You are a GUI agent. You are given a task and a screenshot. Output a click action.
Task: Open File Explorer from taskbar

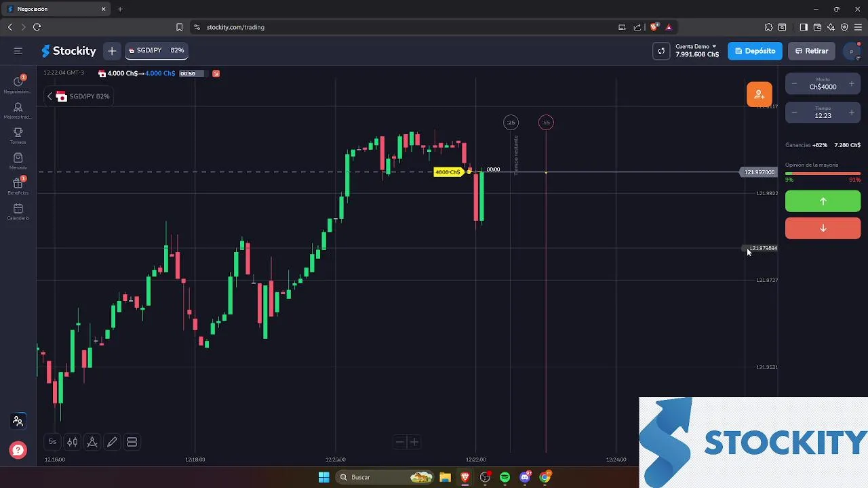pyautogui.click(x=445, y=477)
